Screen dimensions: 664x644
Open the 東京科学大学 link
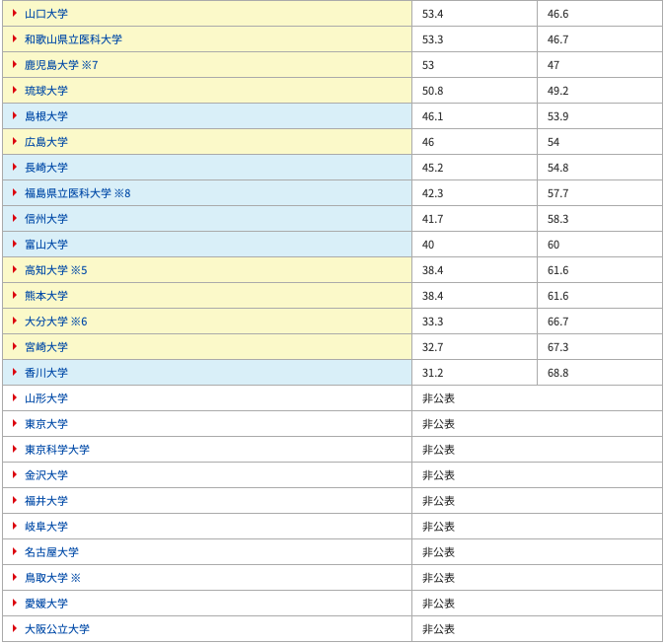click(x=57, y=450)
